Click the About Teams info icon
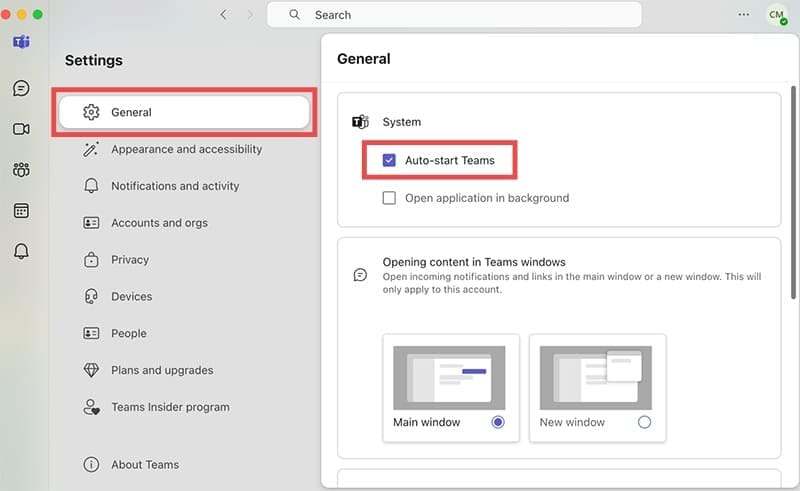The image size is (800, 491). click(x=91, y=464)
